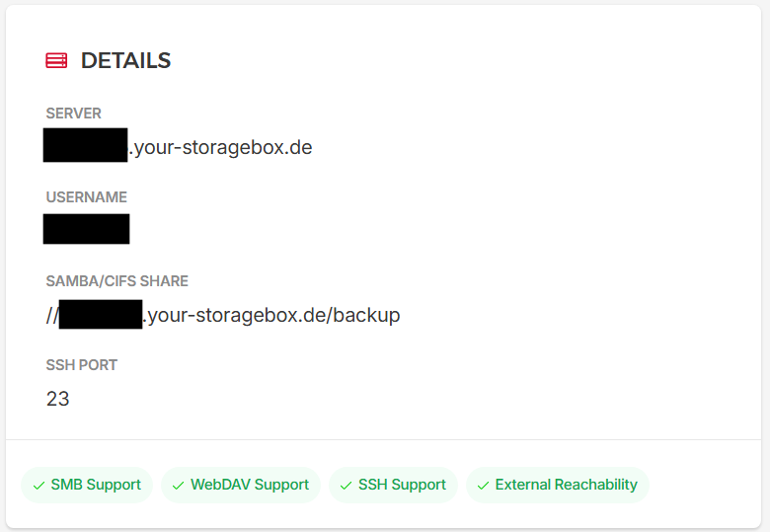Viewport: 770px width, 532px height.
Task: Select the SSH Support badge
Action: pos(393,485)
